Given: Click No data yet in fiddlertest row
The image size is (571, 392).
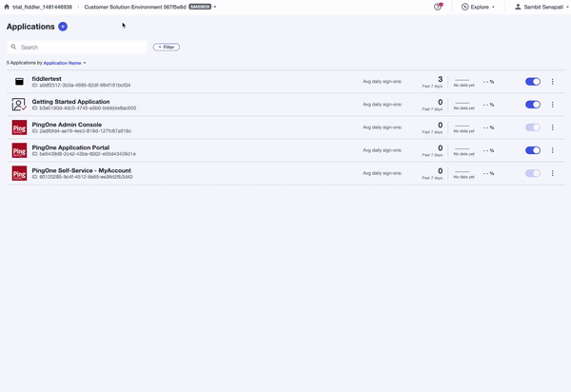Looking at the screenshot, I should click(464, 86).
